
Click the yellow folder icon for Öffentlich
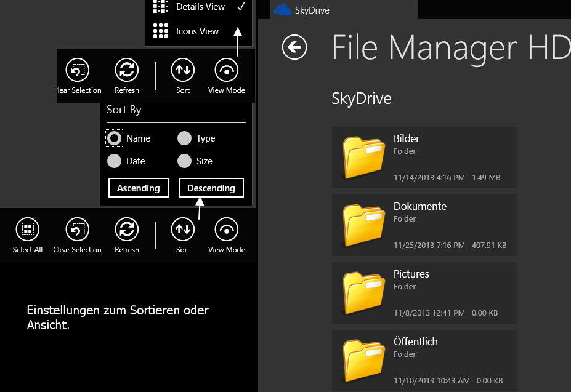pos(363,361)
